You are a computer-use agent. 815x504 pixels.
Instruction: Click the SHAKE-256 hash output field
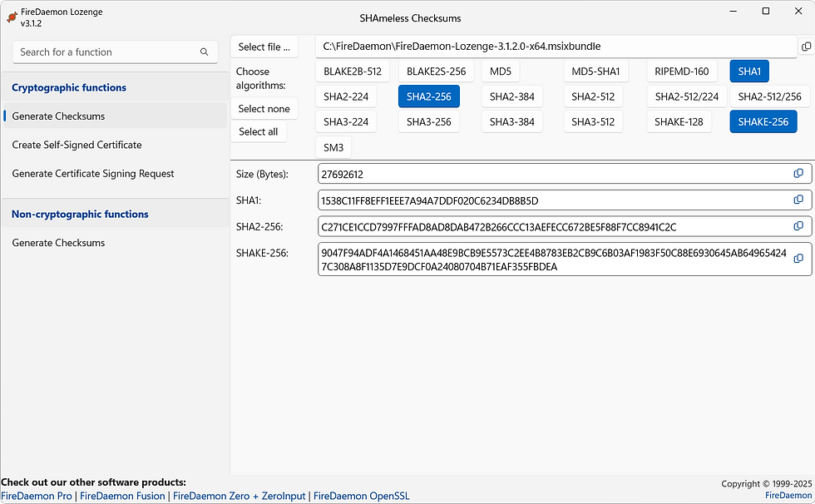(x=565, y=259)
